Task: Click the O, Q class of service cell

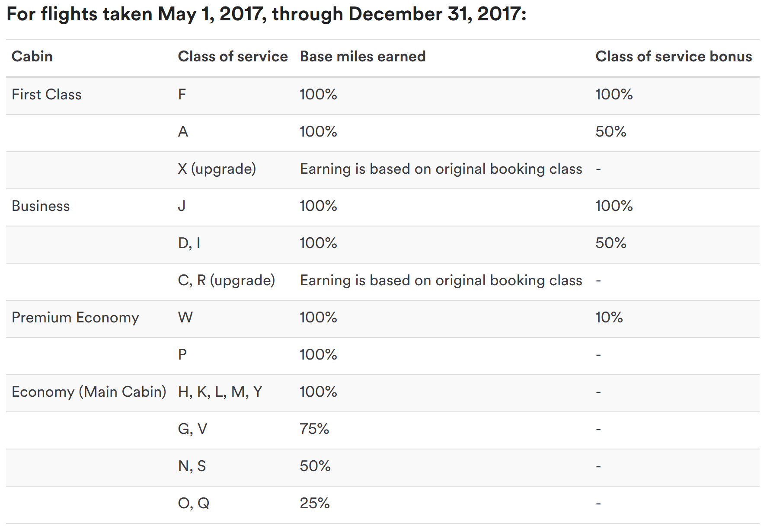Action: 194,503
